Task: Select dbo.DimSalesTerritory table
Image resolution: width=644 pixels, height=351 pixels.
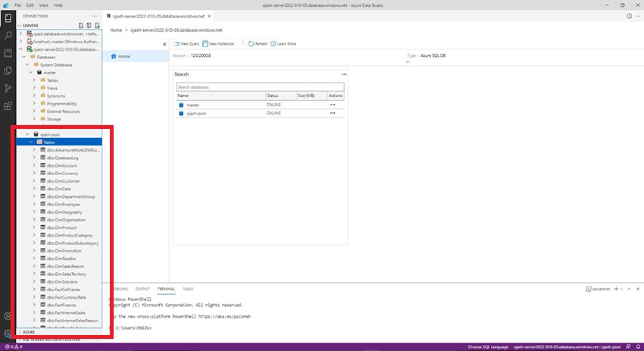Action: click(x=67, y=274)
